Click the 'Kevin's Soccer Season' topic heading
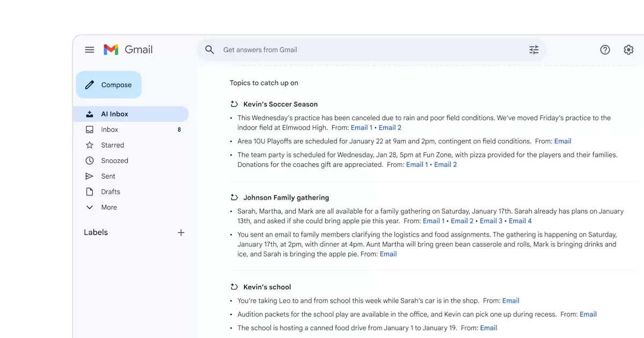 [x=281, y=104]
